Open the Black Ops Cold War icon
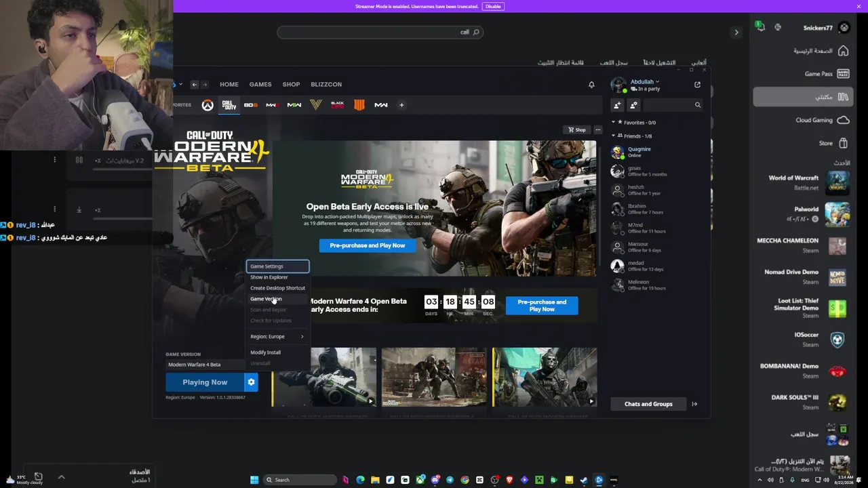 [x=337, y=105]
